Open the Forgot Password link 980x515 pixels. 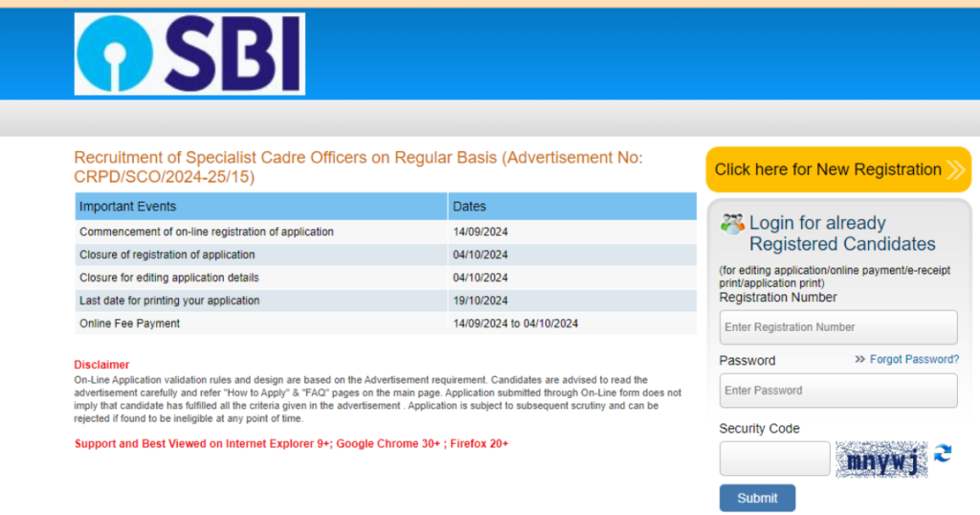(914, 359)
